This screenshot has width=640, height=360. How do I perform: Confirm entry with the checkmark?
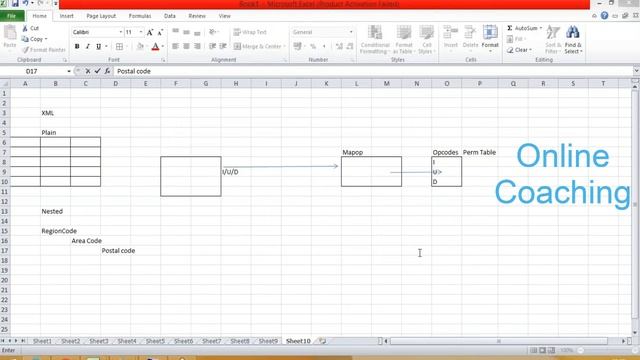[x=98, y=71]
